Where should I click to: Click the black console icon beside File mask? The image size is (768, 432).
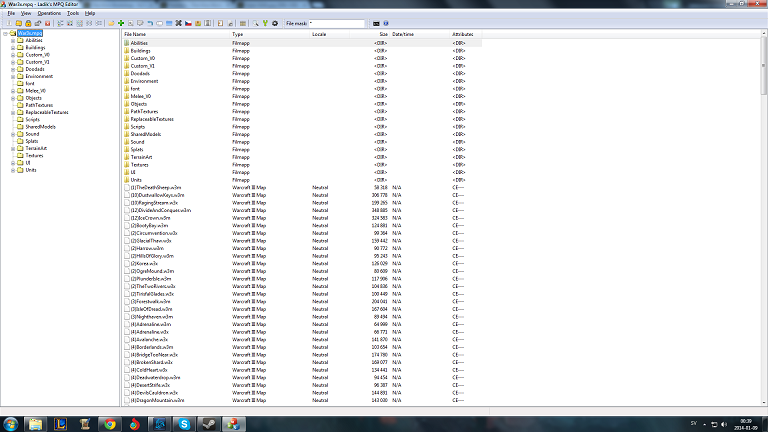(x=376, y=23)
